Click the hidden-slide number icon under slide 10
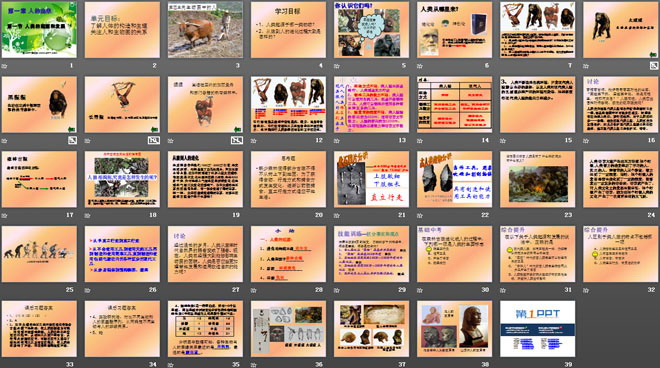The width and height of the screenshot is (660, 368). click(154, 140)
